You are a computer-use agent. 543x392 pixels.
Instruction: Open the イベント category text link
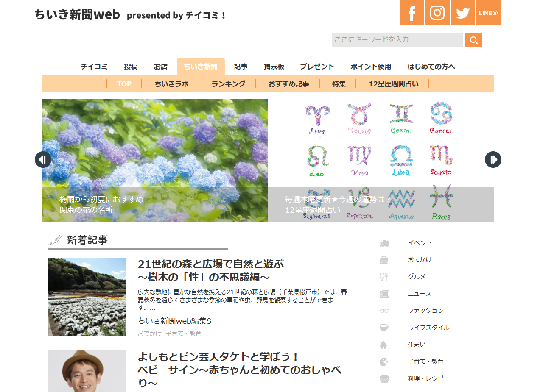[x=420, y=243]
